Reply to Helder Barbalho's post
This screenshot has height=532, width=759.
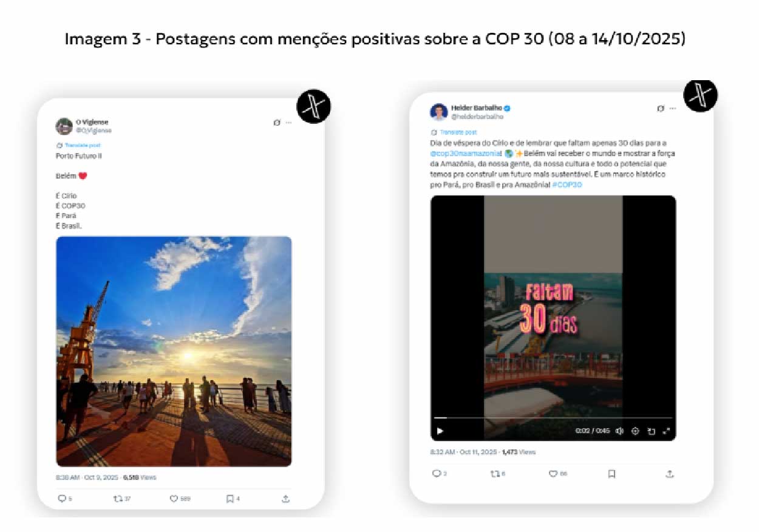436,474
